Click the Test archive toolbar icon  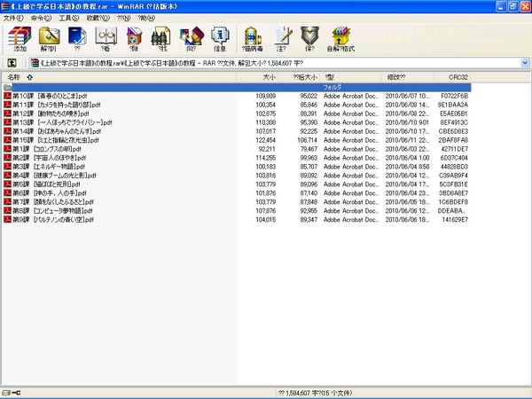[x=79, y=38]
